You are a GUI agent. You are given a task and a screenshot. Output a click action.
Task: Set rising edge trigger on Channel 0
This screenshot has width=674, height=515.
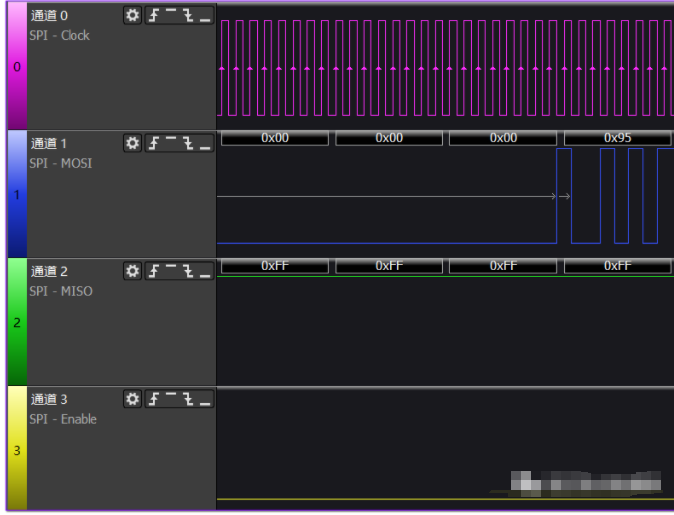(x=153, y=15)
